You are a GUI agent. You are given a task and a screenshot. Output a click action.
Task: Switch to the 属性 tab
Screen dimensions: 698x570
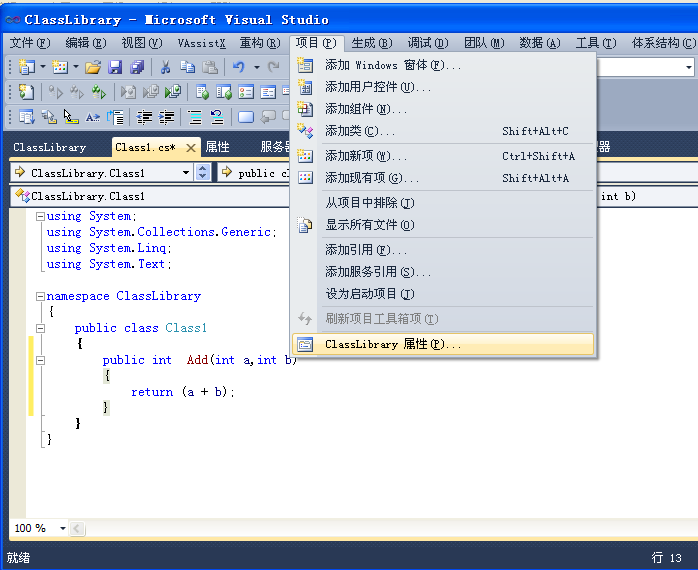[218, 147]
